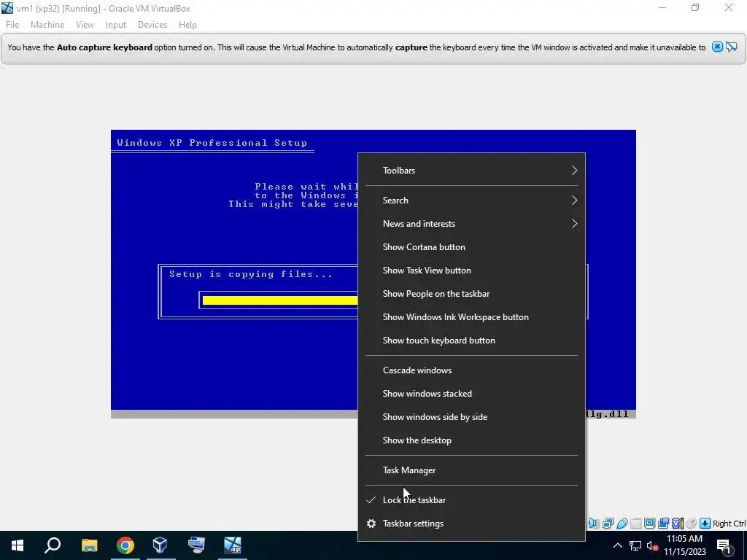Open the VirtualBox Help menu

[x=187, y=25]
